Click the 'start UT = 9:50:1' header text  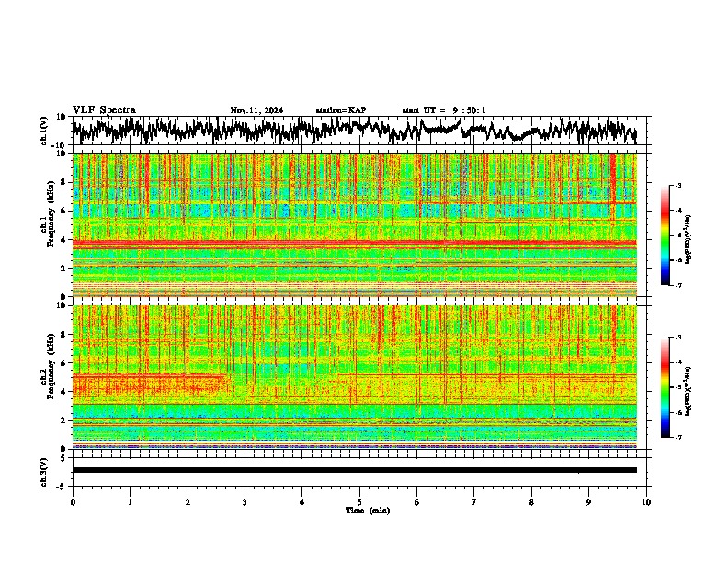[444, 110]
